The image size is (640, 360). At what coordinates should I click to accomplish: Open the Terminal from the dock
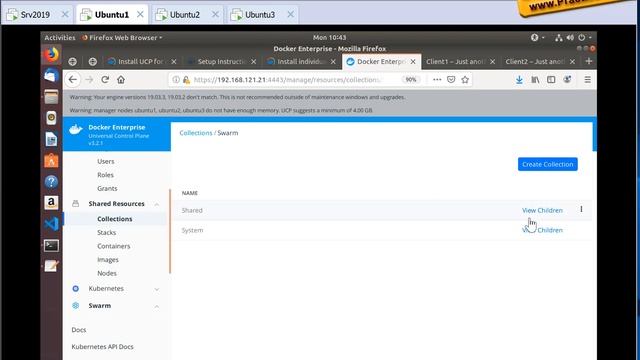(51, 245)
